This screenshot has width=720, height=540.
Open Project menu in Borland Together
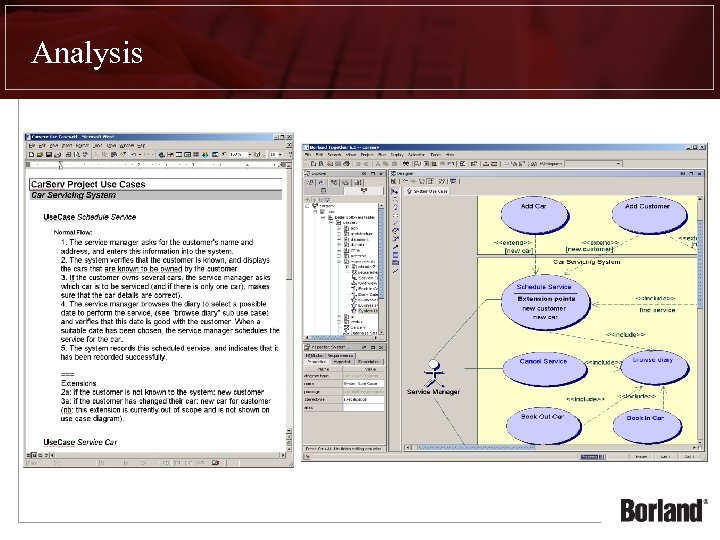tap(367, 155)
